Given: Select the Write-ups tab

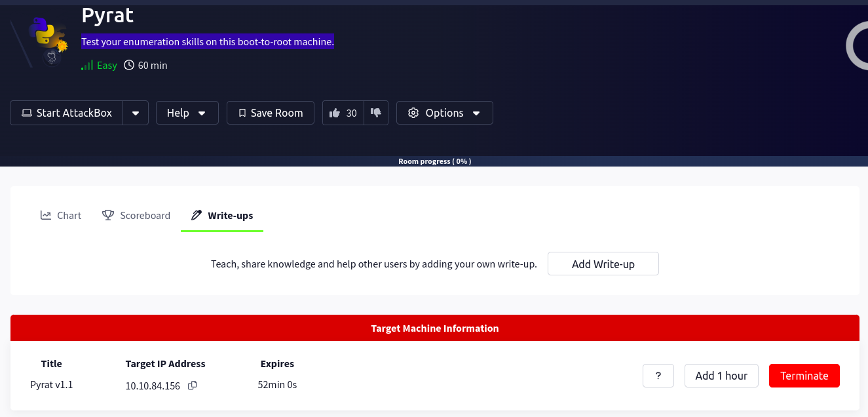Looking at the screenshot, I should pyautogui.click(x=222, y=215).
